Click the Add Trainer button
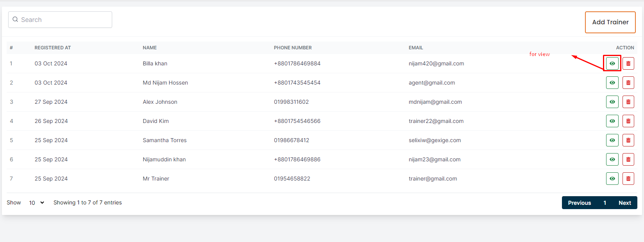644x242 pixels. pos(610,22)
